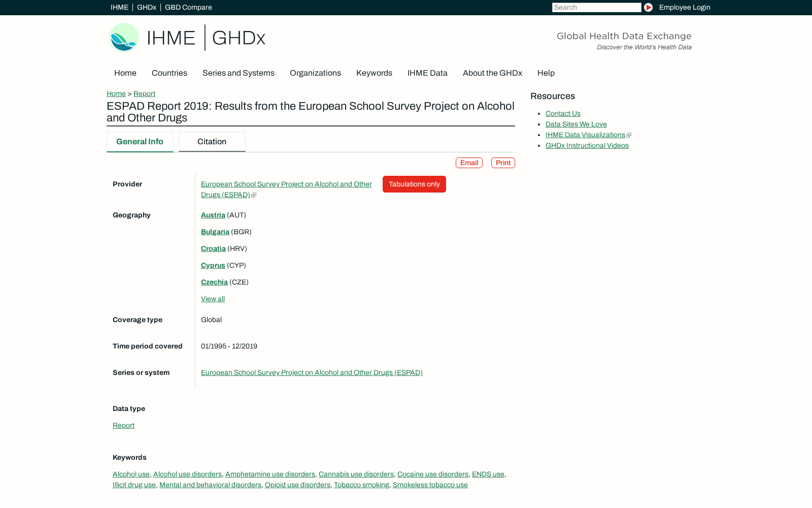Switch to the Citation tab
Image resolution: width=812 pixels, height=508 pixels.
[x=212, y=142]
